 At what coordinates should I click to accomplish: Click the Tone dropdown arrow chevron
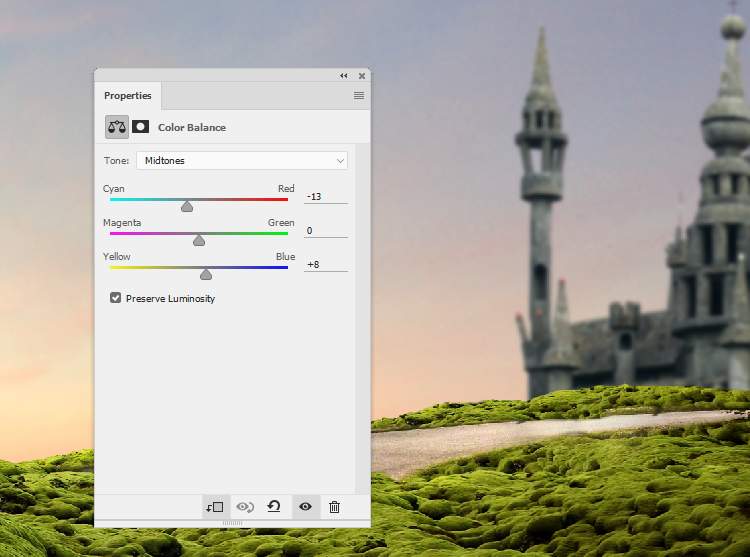click(340, 160)
